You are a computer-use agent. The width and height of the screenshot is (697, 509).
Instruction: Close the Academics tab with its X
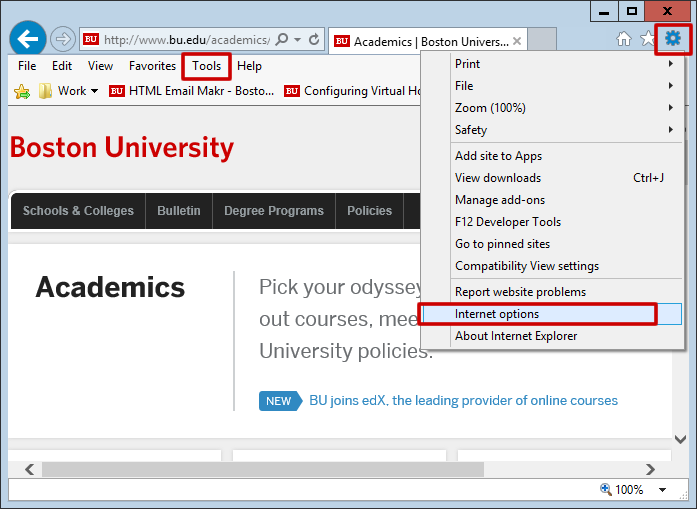click(517, 41)
